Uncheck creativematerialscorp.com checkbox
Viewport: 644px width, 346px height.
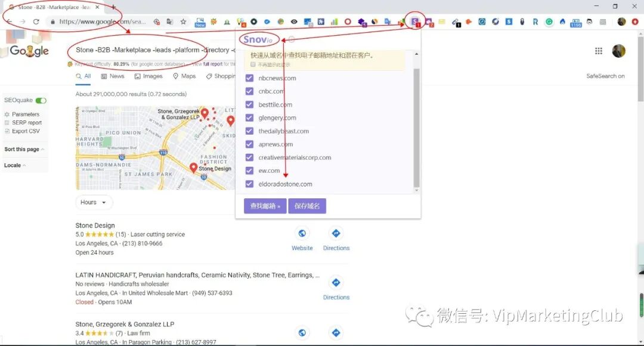point(249,157)
